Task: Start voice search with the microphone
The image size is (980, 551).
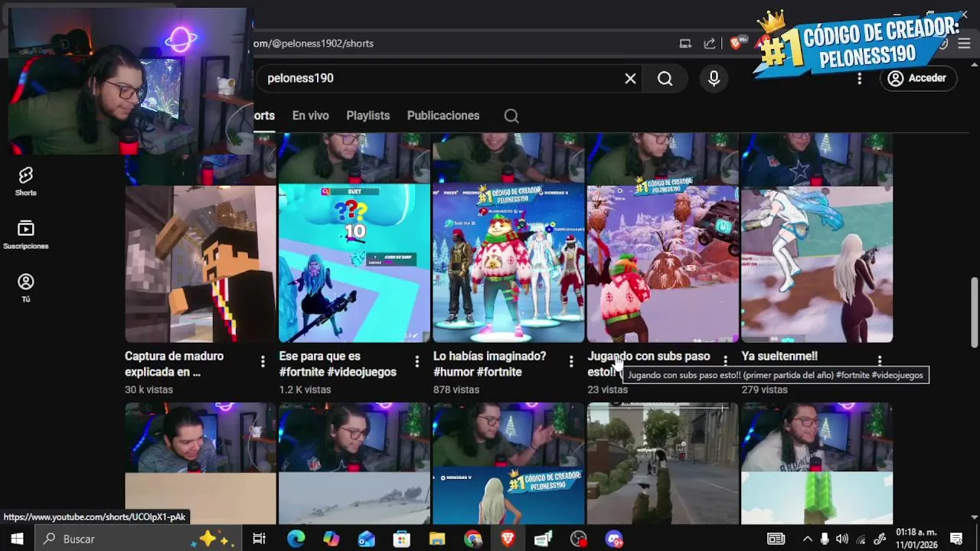Action: (714, 78)
